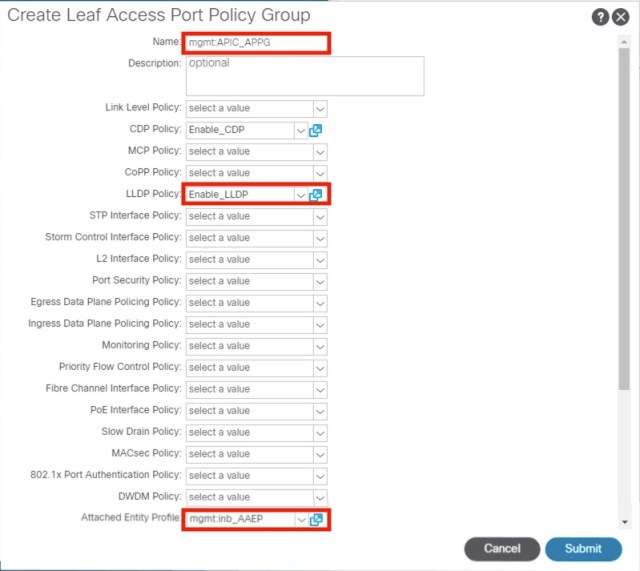Open the Storm Control Interface Policy dropdown
The height and width of the screenshot is (571, 640).
pos(320,238)
